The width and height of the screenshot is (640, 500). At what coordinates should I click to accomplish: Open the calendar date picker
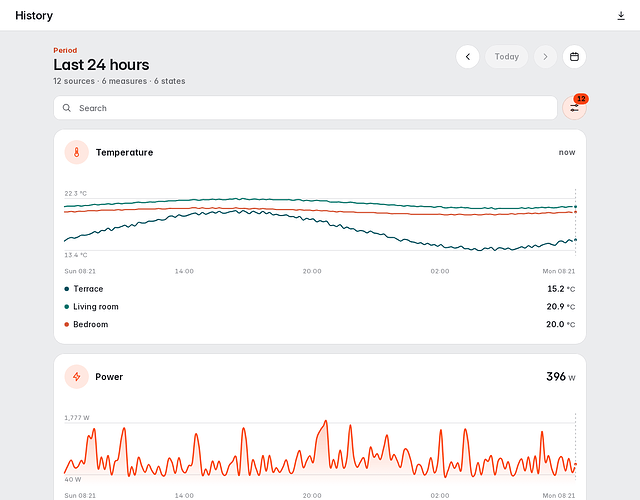574,57
